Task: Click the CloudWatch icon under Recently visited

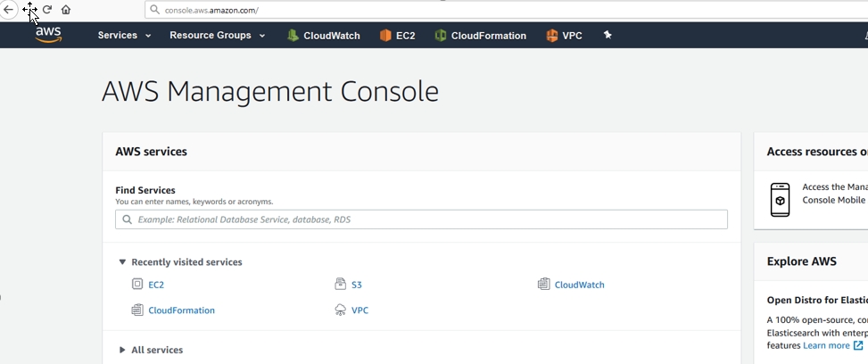Action: tap(543, 285)
